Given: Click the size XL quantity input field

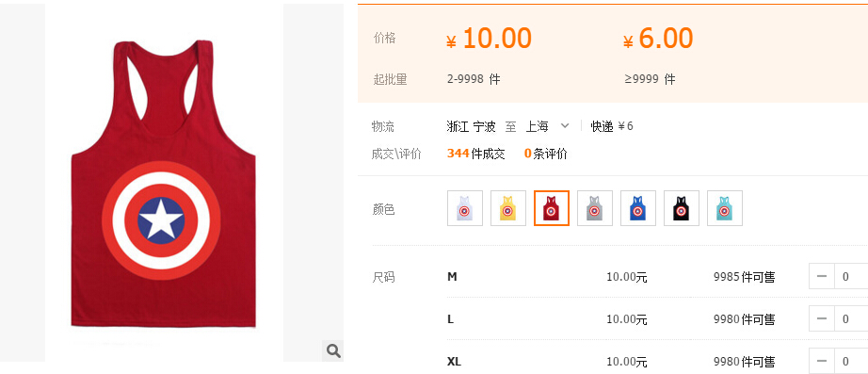Looking at the screenshot, I should (851, 361).
